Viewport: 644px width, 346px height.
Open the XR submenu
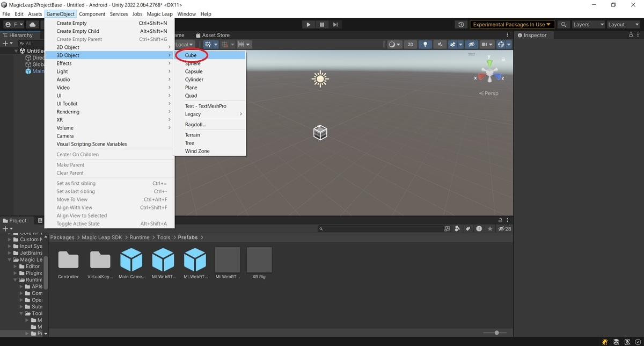tap(109, 120)
